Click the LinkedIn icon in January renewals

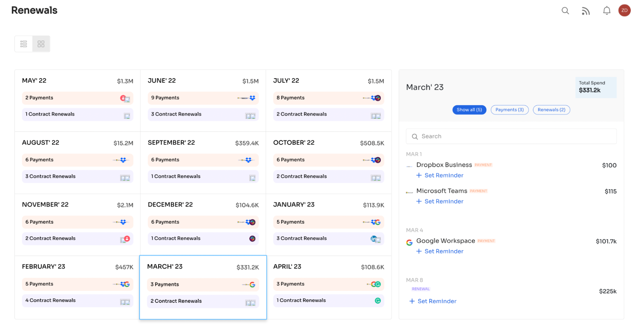373,239
